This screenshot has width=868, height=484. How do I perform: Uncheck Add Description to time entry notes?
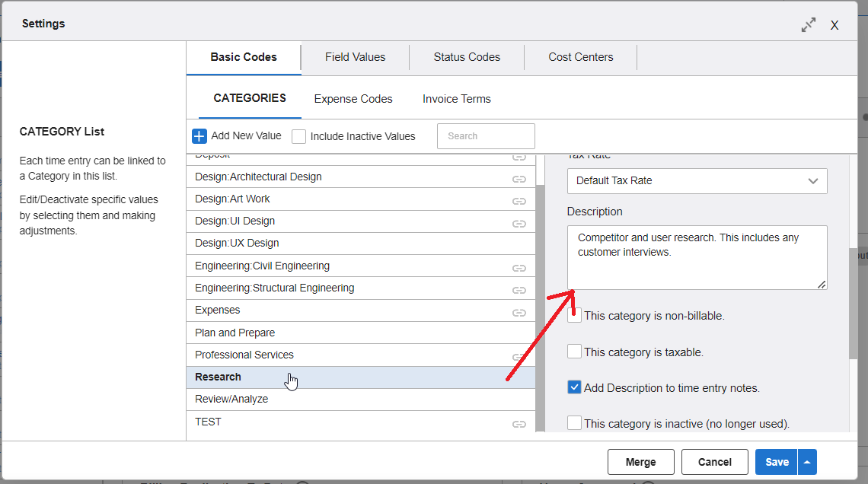point(575,387)
